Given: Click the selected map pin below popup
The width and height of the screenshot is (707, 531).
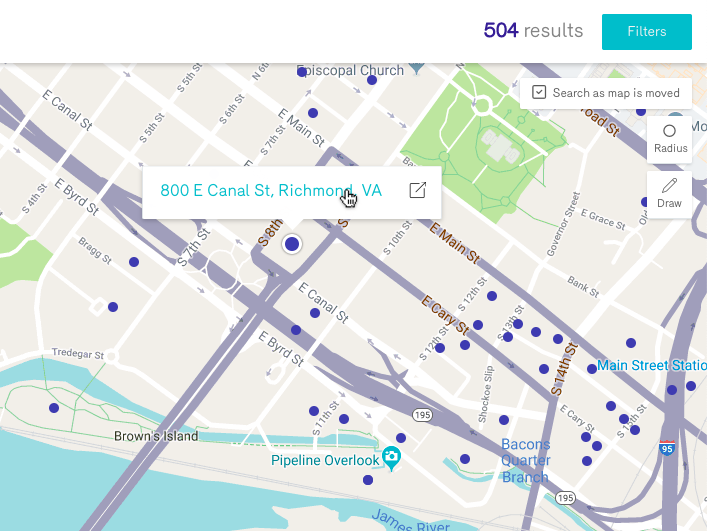Looking at the screenshot, I should pyautogui.click(x=292, y=244).
